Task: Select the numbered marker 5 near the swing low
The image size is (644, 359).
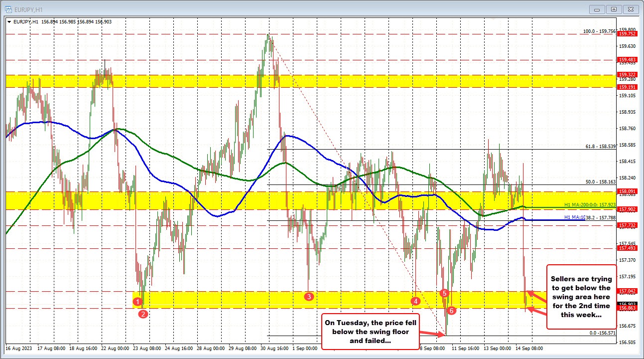Action: 445,294
